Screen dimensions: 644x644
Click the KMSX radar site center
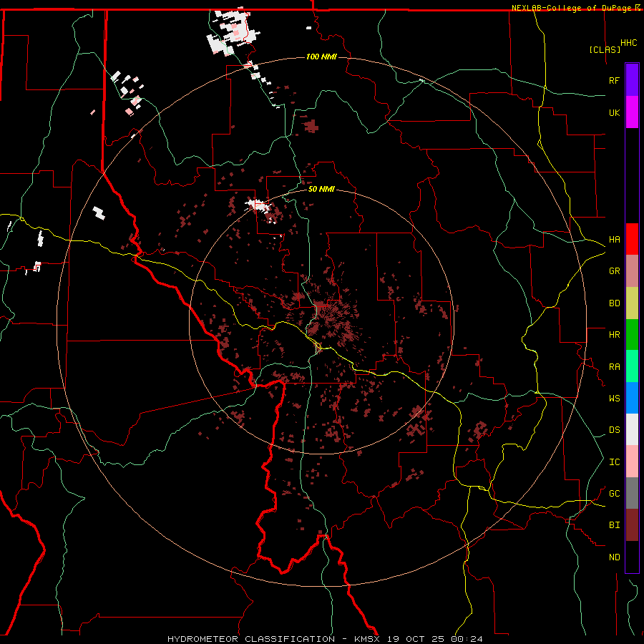(321, 321)
